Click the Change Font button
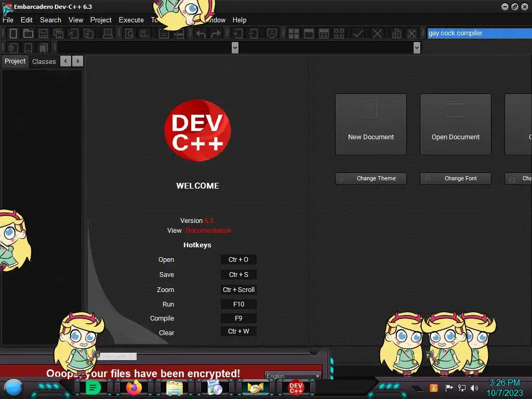The height and width of the screenshot is (399, 532). (455, 179)
